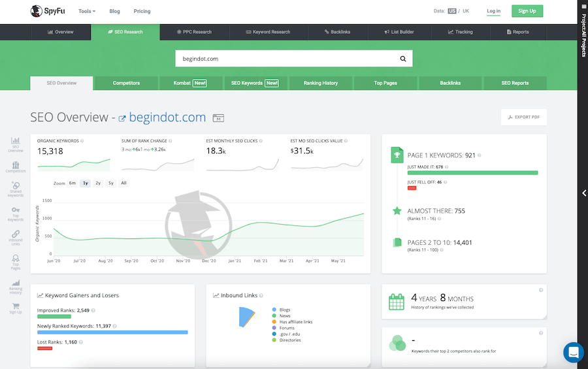Viewport: 588px width, 369px height.
Task: Click the ranking history calendar icon
Action: point(397,302)
